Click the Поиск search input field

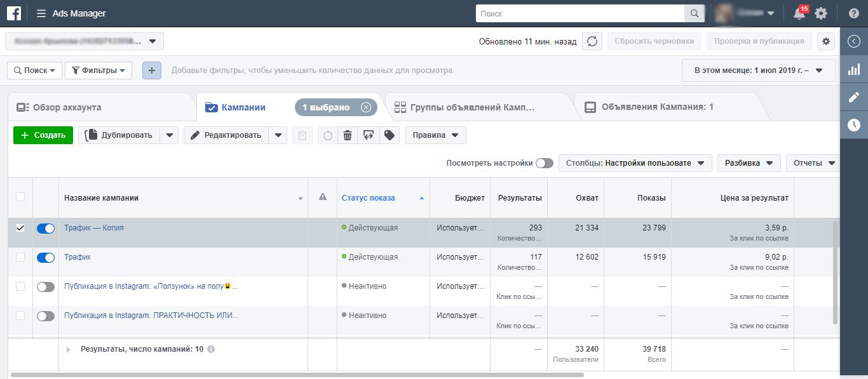(580, 13)
